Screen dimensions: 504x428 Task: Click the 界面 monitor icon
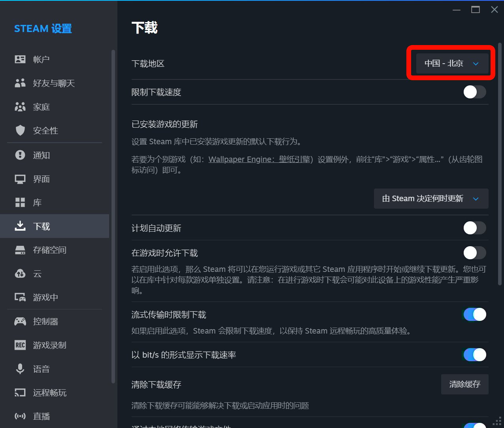(20, 179)
